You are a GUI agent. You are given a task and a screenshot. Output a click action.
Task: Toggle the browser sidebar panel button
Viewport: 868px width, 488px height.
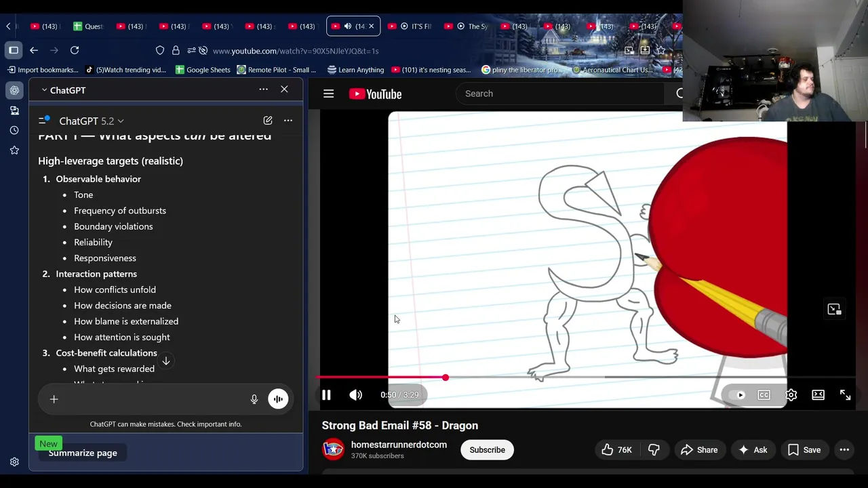pos(14,50)
